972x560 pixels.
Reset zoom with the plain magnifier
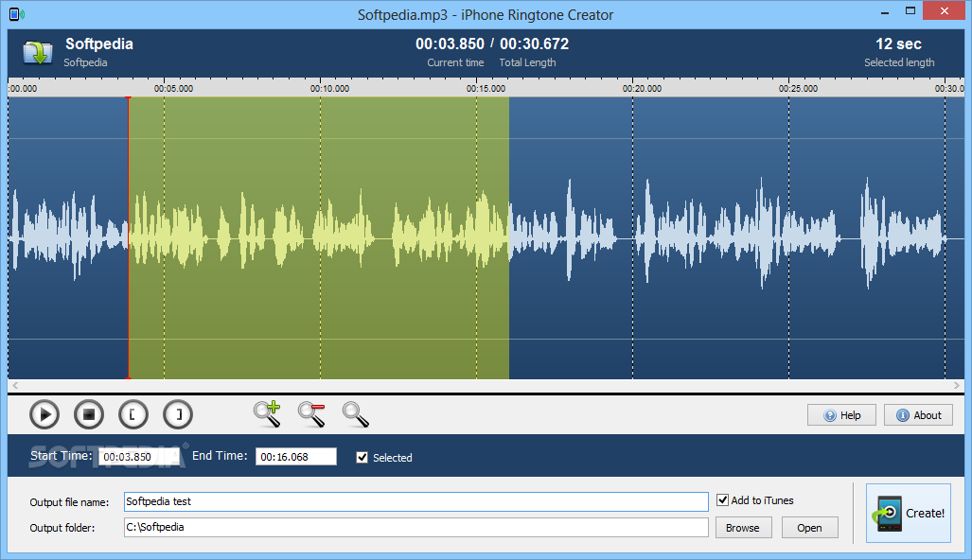coord(356,414)
